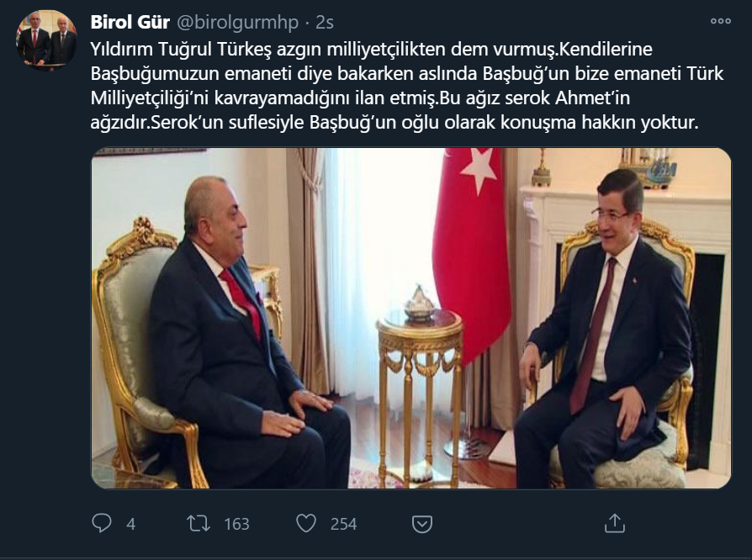The image size is (752, 560).
Task: Open Birol Gür's profile avatar
Action: click(x=46, y=40)
